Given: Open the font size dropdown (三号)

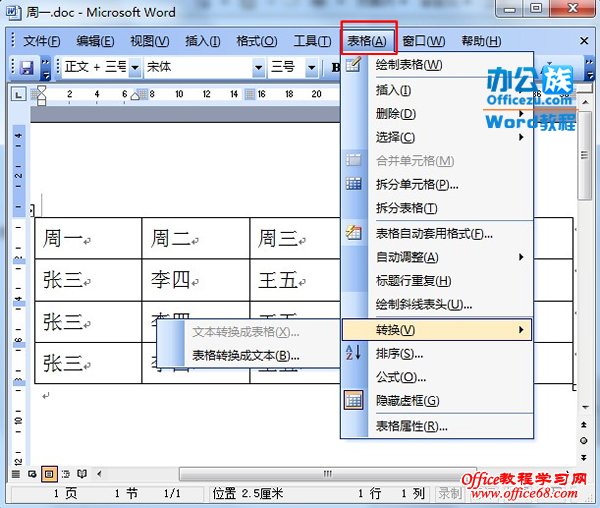Looking at the screenshot, I should pos(292,67).
